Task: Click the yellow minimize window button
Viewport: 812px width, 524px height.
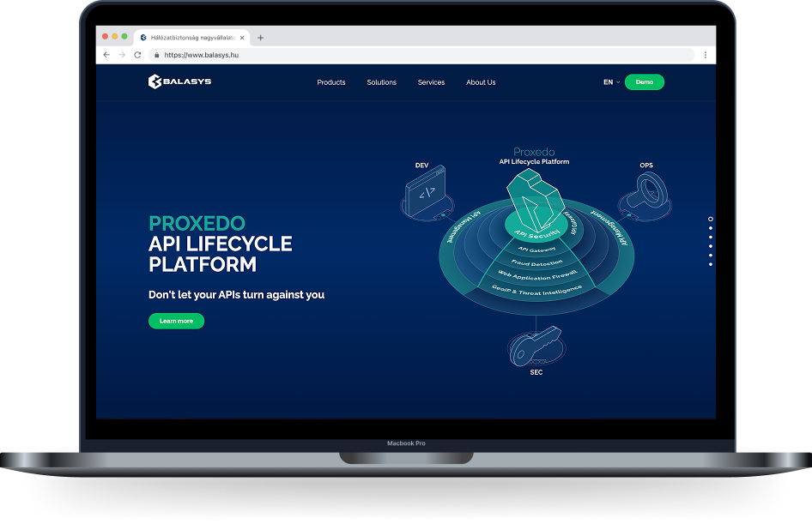Action: click(114, 36)
